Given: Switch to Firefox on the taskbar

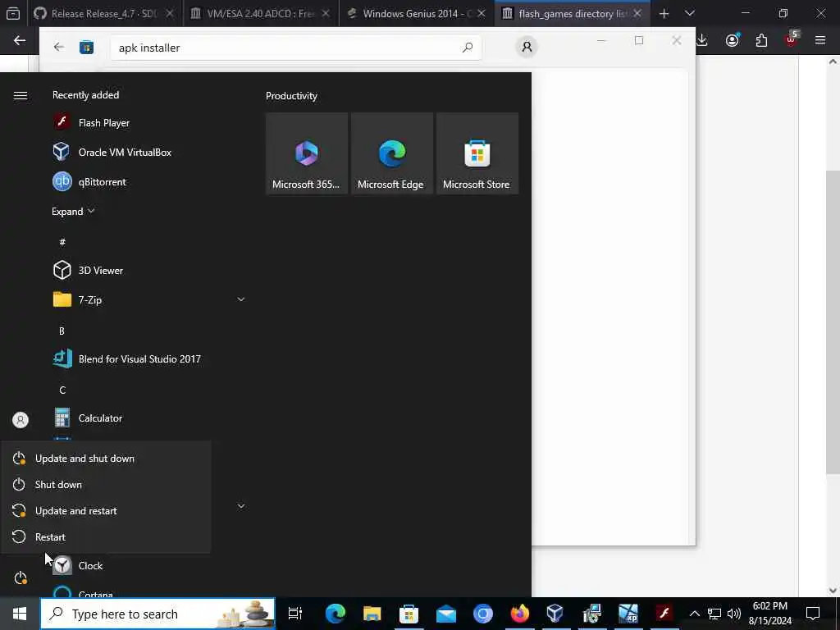Looking at the screenshot, I should (519, 614).
